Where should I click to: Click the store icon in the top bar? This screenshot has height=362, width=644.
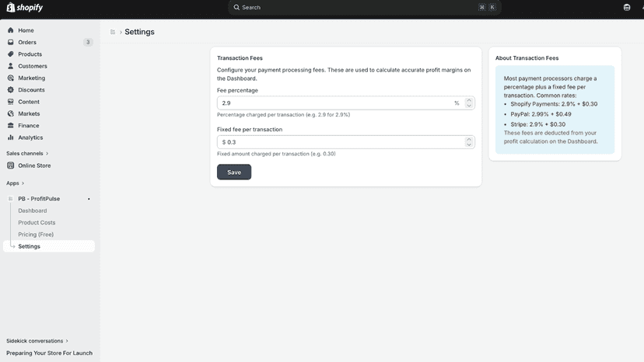(x=627, y=8)
